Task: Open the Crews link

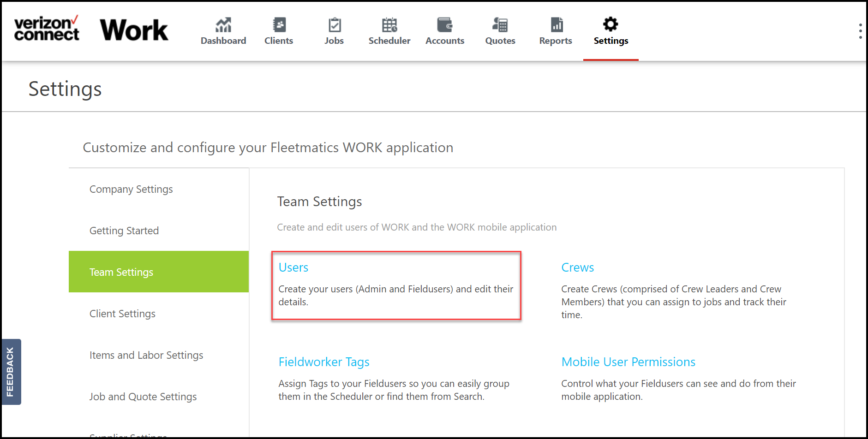Action: 578,267
